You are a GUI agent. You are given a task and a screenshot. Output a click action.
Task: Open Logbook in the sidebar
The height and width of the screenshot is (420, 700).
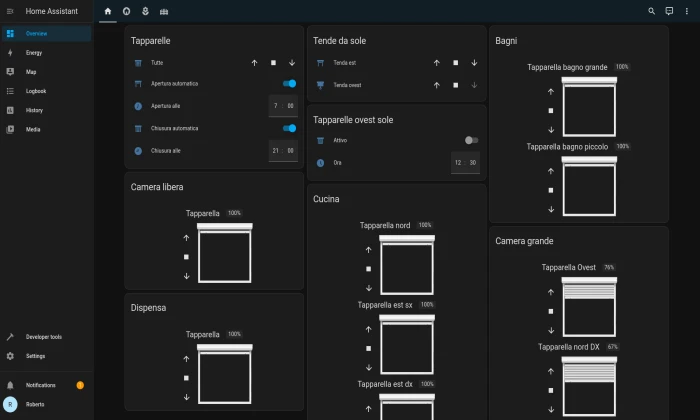tap(36, 91)
